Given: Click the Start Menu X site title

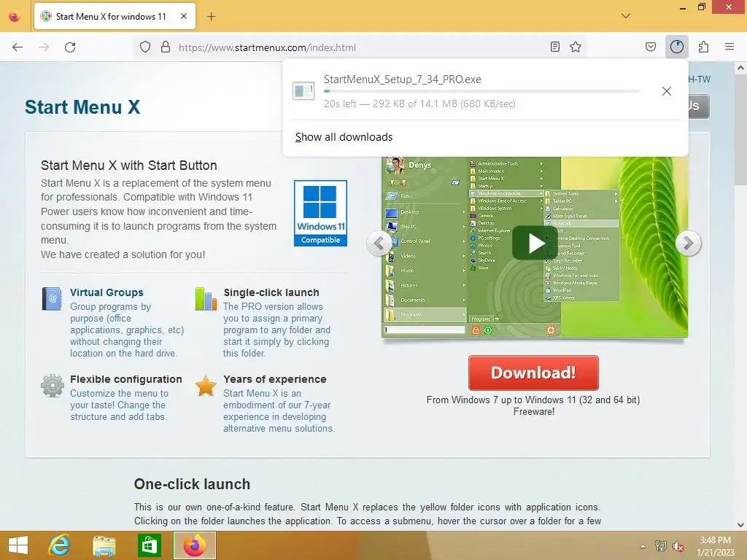Looking at the screenshot, I should (82, 107).
